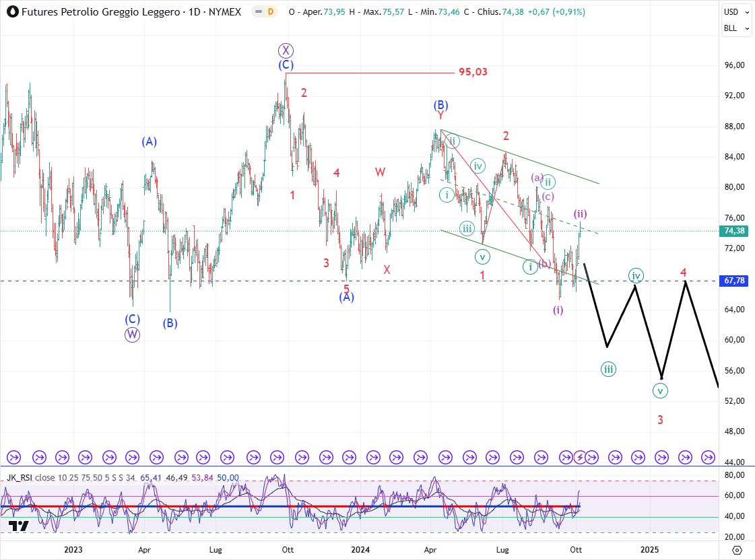Click the Min. 73,46 low value
Image resolution: width=755 pixels, height=560 pixels.
[440, 12]
